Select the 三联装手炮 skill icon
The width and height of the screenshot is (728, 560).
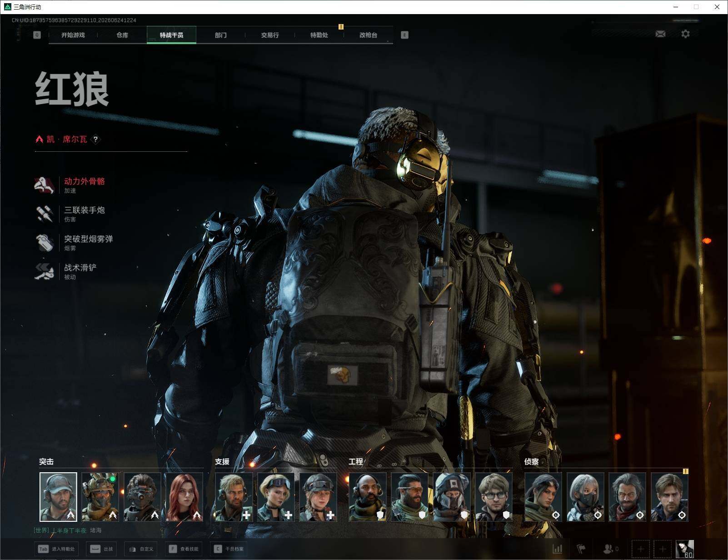(45, 214)
